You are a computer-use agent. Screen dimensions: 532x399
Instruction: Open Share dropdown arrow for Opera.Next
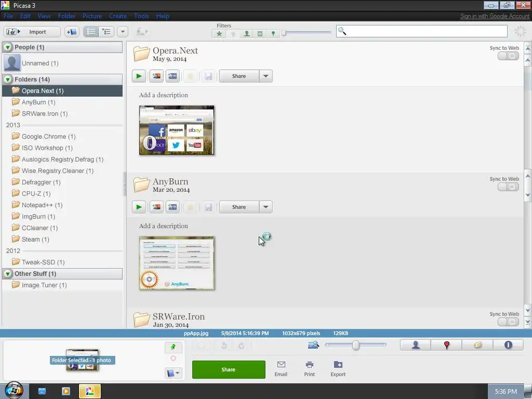coord(265,76)
